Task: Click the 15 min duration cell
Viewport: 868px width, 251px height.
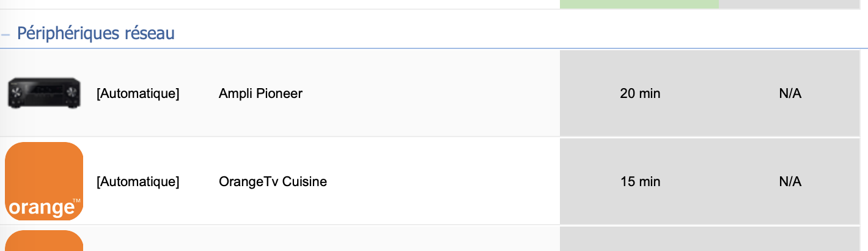Action: (x=640, y=182)
